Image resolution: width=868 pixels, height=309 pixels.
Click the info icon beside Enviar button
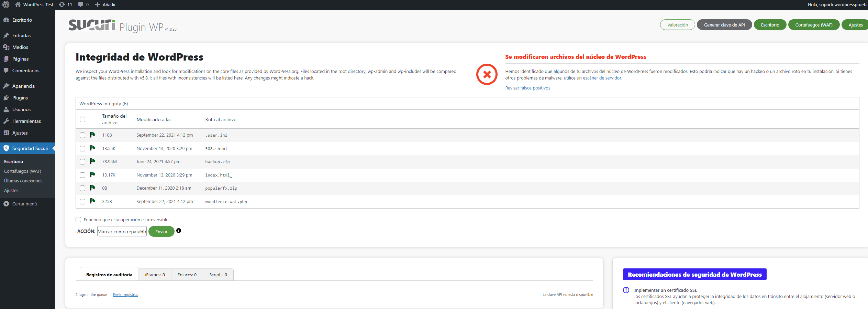(x=179, y=231)
